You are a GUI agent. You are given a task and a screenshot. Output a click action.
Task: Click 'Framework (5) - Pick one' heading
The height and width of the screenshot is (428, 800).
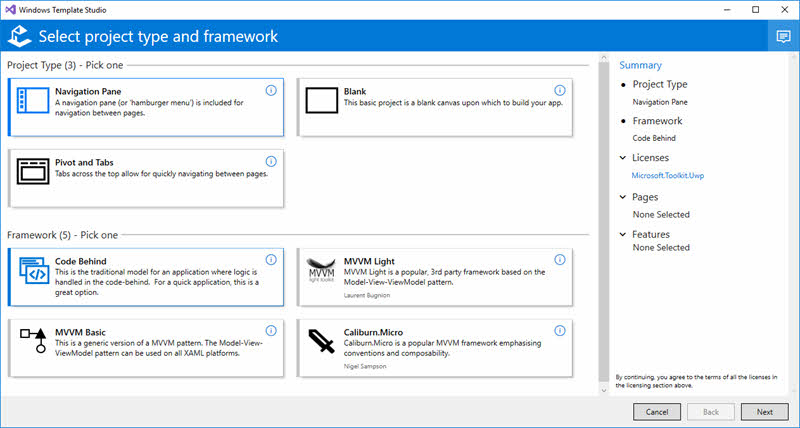point(62,235)
